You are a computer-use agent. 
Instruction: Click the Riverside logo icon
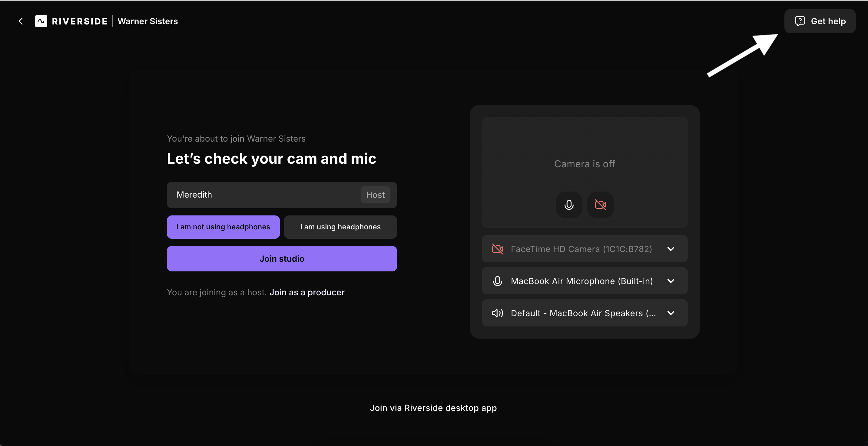coord(41,21)
